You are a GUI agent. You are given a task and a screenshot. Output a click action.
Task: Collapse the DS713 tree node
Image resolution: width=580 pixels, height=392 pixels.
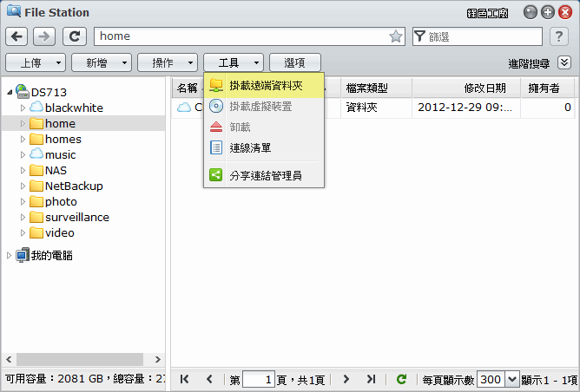(x=10, y=92)
